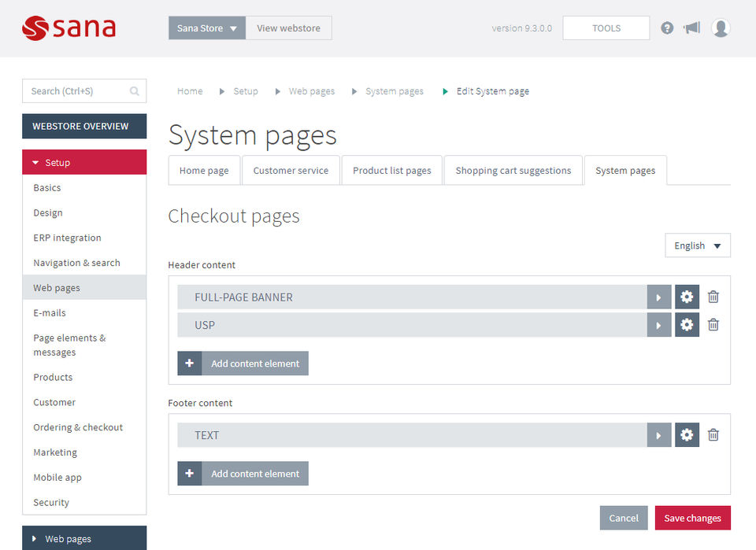Open the user profile avatar
Image resolution: width=756 pixels, height=550 pixels.
(x=721, y=28)
